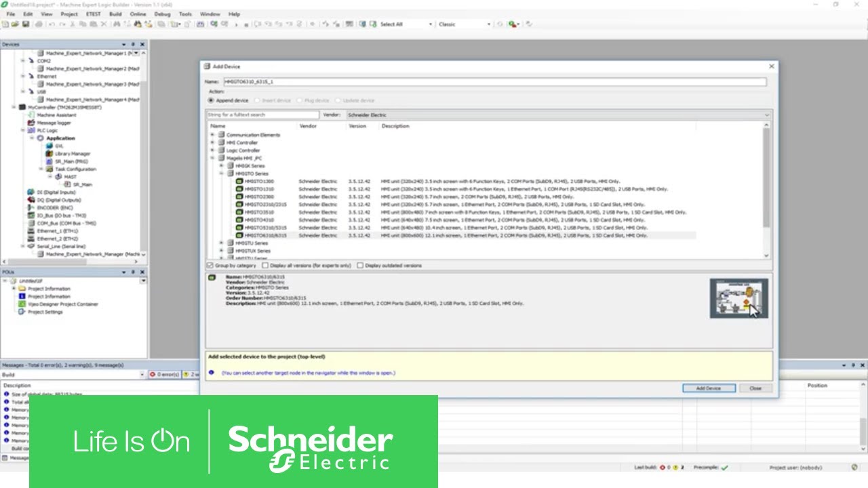The width and height of the screenshot is (868, 488).
Task: Click the Logic Controller category icon
Action: coord(221,150)
